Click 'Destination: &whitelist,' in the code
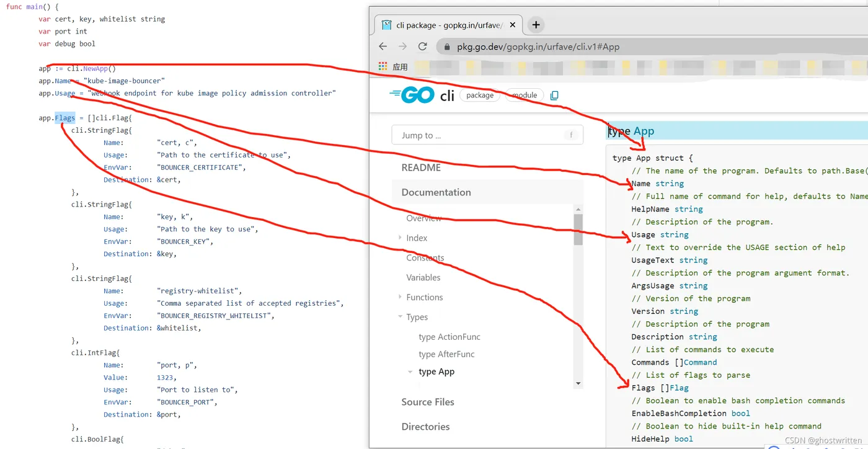 (x=153, y=328)
